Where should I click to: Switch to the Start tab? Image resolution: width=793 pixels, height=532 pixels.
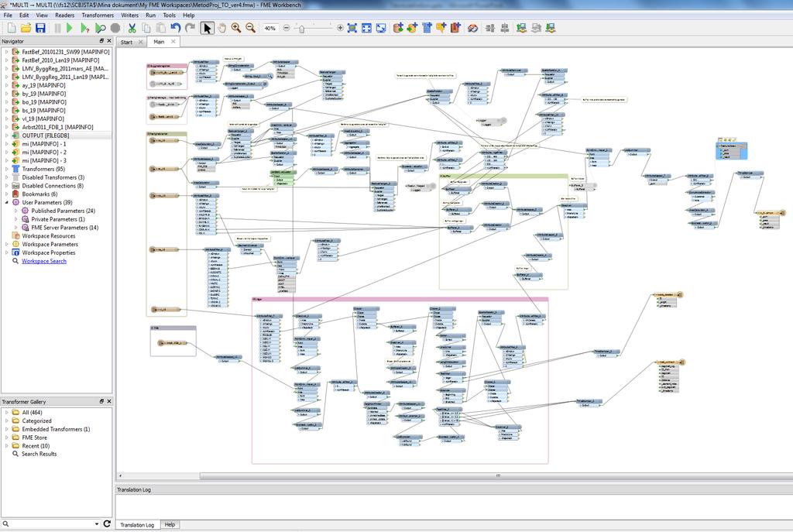coord(126,42)
